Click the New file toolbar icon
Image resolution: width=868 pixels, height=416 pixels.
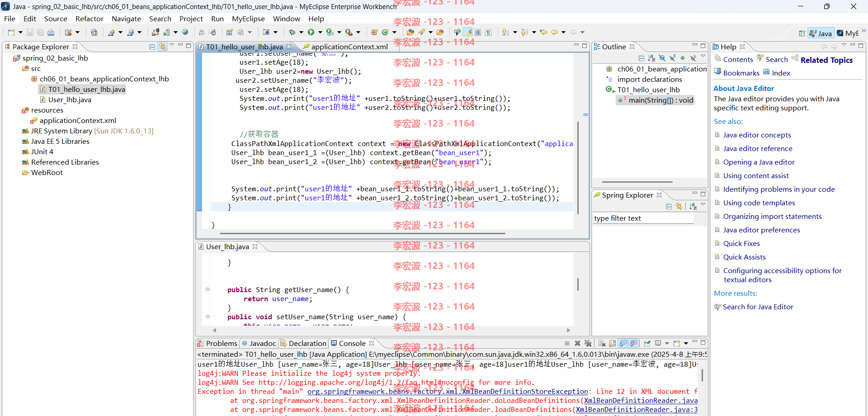[11, 32]
